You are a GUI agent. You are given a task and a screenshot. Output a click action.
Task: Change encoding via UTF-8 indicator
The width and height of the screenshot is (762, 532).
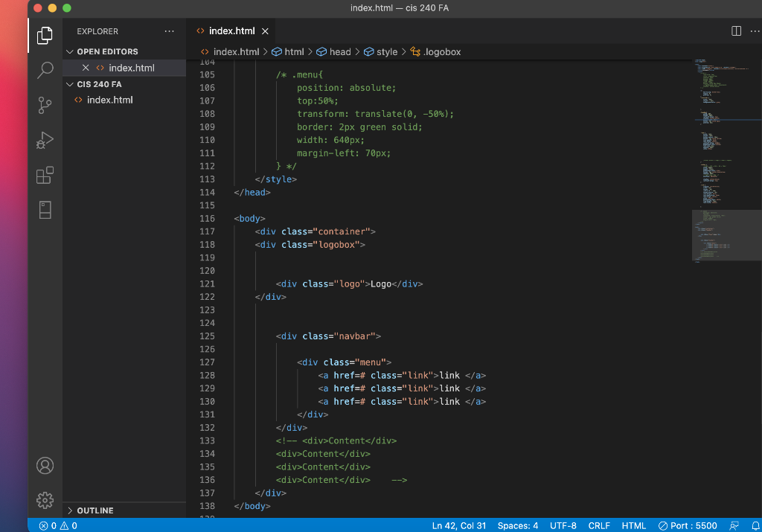point(563,526)
